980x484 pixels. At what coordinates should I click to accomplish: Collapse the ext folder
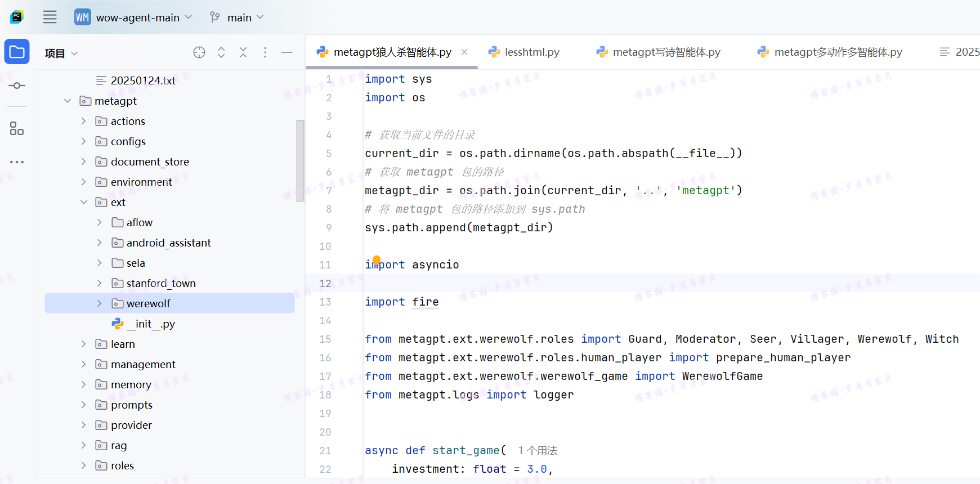coord(83,202)
